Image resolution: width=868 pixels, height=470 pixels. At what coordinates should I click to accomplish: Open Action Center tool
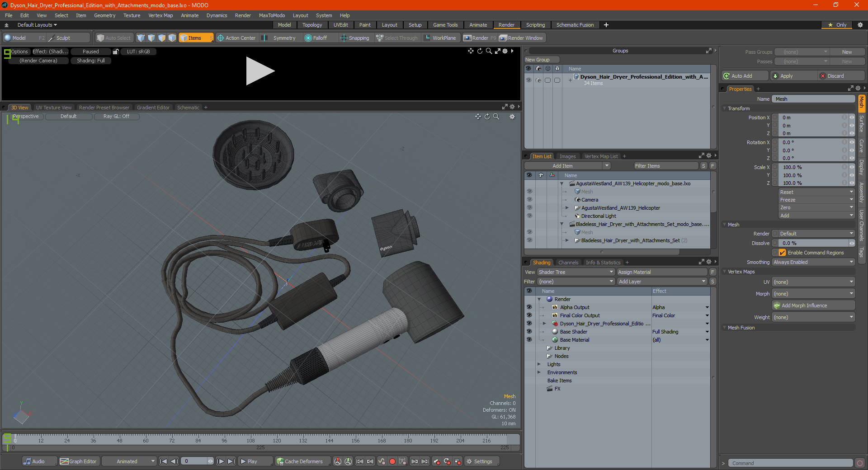[236, 38]
